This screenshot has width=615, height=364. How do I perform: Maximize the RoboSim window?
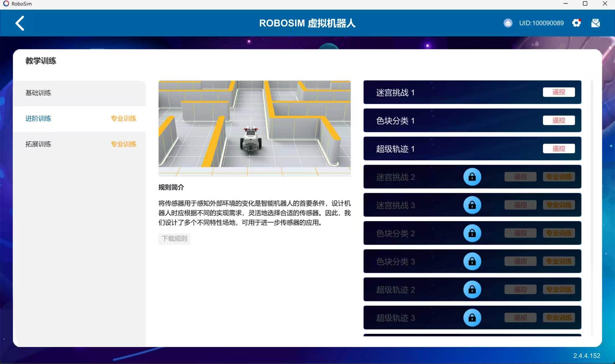pyautogui.click(x=585, y=4)
